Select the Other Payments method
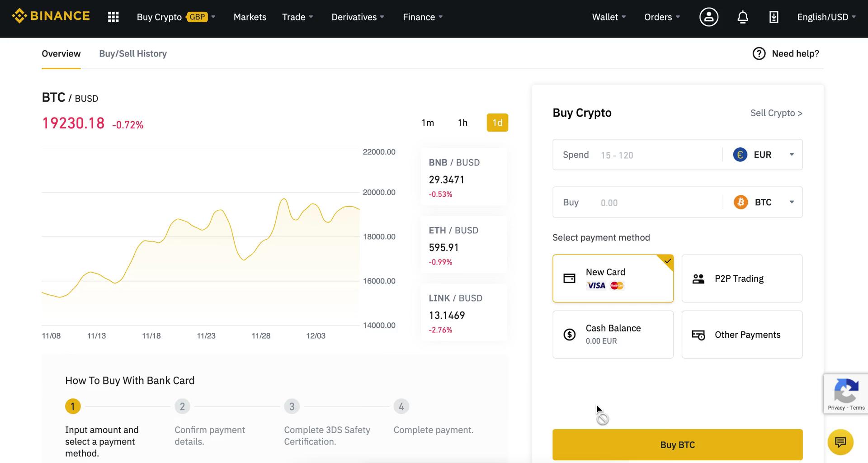 click(x=742, y=335)
